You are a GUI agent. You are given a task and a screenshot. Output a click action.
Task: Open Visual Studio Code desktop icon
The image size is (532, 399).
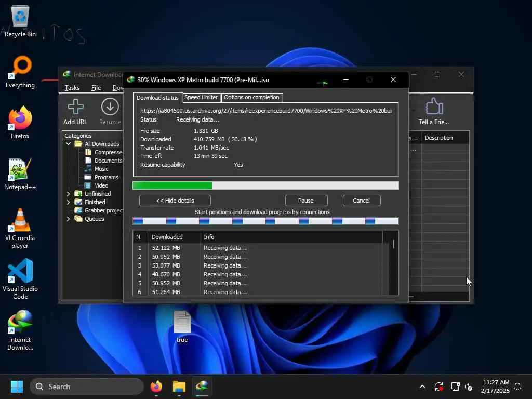[20, 279]
